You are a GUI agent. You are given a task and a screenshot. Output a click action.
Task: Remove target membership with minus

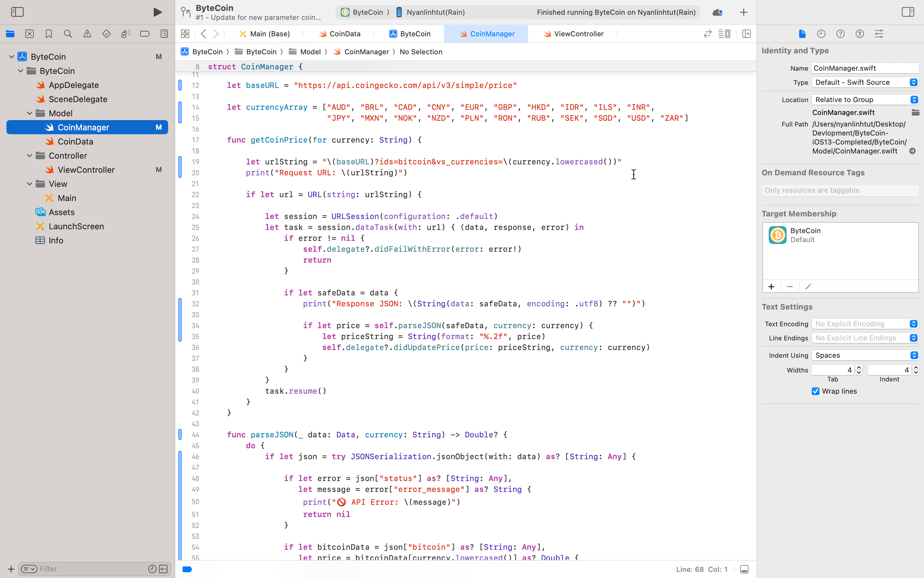(x=790, y=286)
